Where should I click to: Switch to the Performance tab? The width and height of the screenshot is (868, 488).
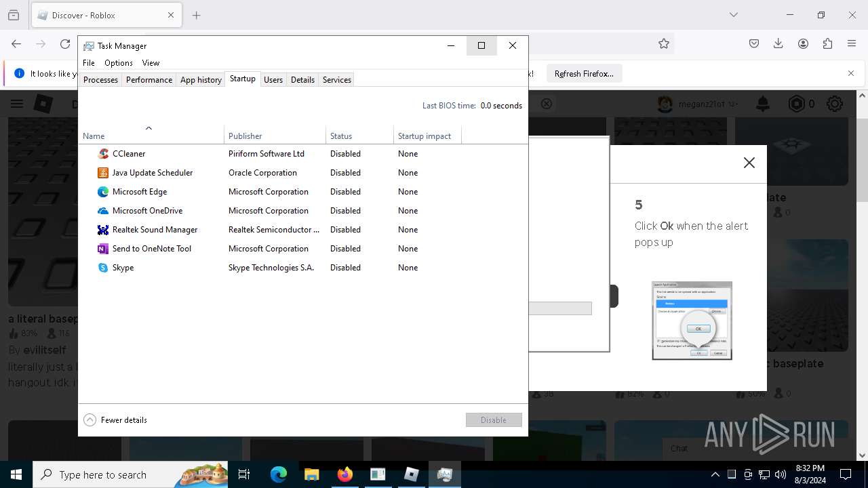coord(149,80)
